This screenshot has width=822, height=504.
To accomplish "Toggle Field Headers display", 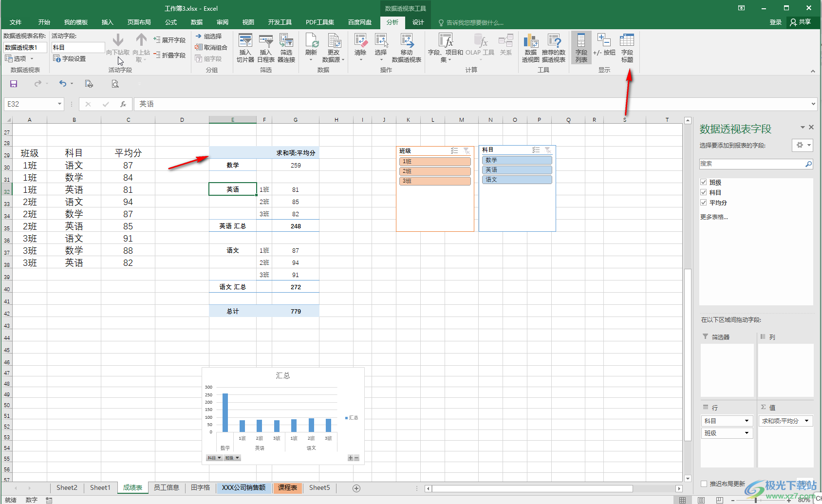I will (627, 48).
